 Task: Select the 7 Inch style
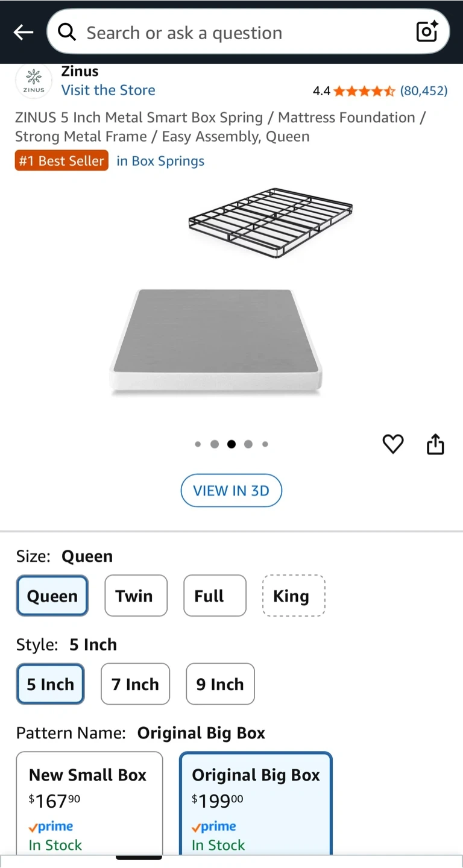click(x=135, y=684)
